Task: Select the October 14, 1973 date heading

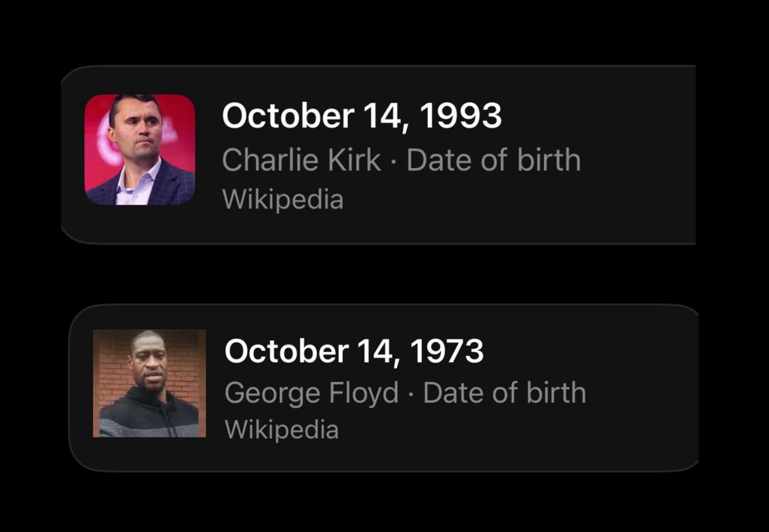Action: pyautogui.click(x=354, y=351)
